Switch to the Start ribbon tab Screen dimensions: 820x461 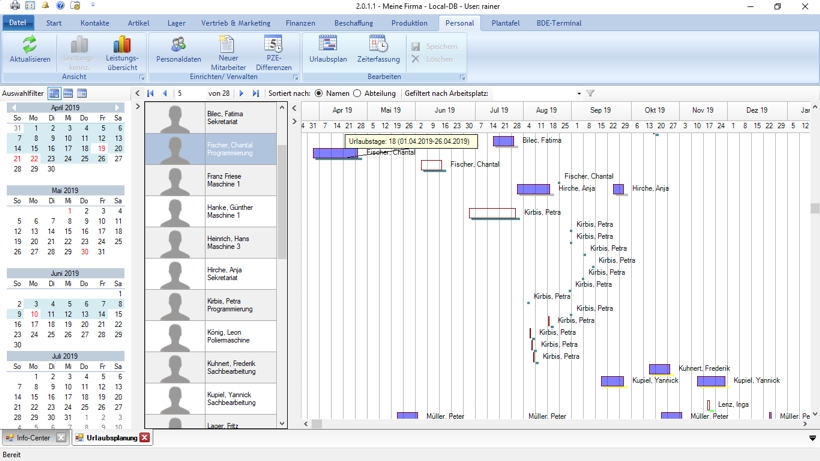(x=53, y=23)
